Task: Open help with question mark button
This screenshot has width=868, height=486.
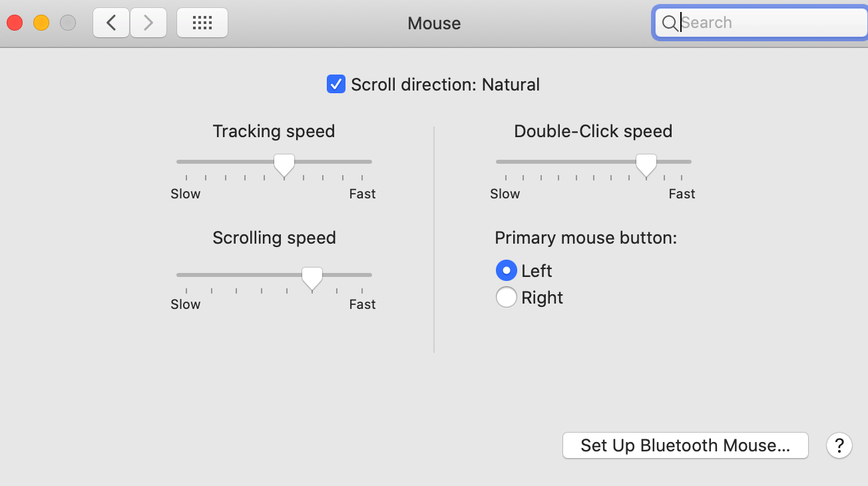Action: [839, 445]
